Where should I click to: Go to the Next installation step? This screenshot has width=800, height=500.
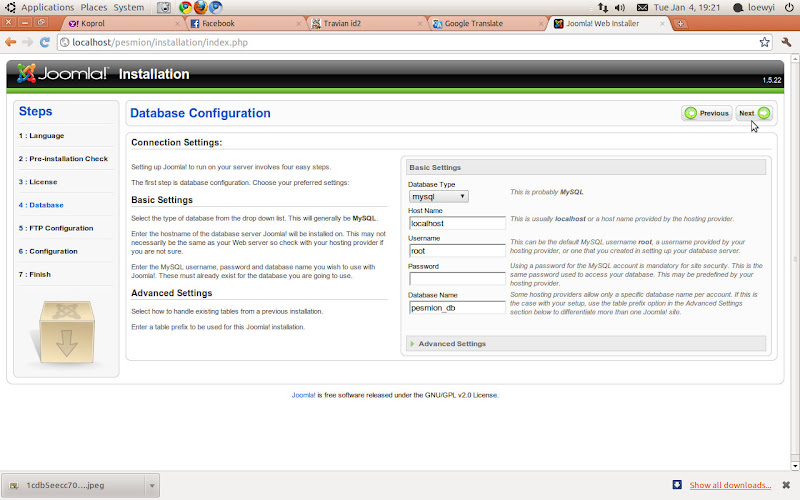(754, 113)
